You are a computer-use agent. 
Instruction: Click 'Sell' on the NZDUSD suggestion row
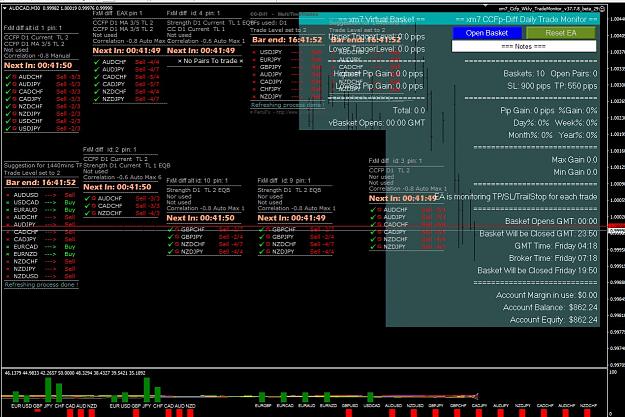tap(70, 276)
